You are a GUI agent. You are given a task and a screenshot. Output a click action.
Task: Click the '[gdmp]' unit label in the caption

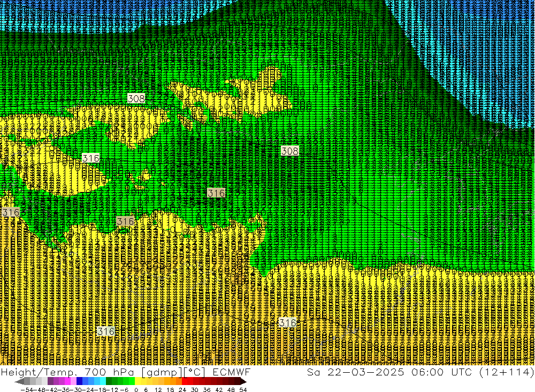pyautogui.click(x=162, y=372)
